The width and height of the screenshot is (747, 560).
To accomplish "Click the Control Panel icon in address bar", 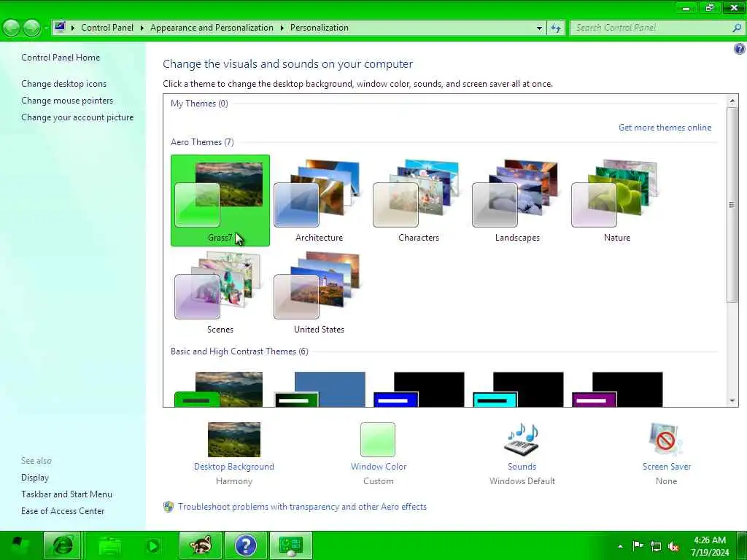I will 60,27.
